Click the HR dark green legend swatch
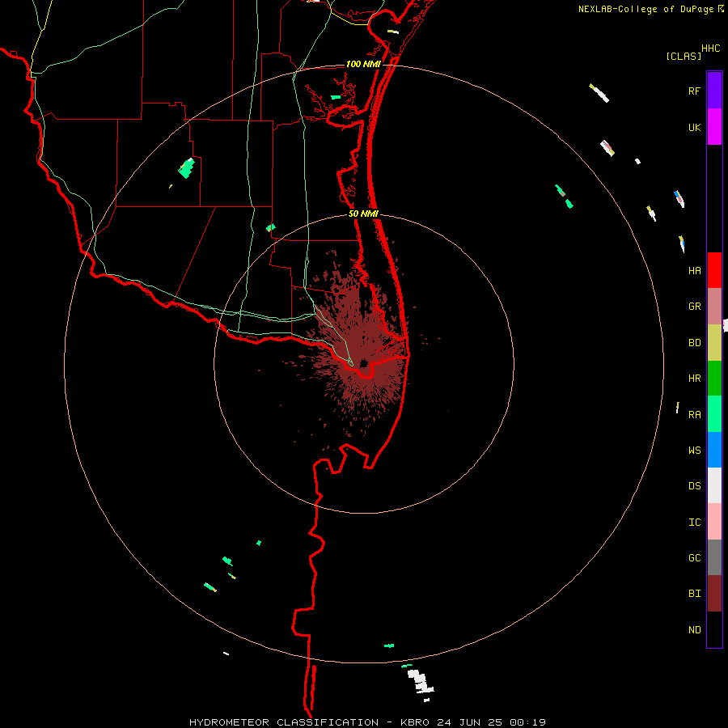This screenshot has height=728, width=728. [714, 379]
